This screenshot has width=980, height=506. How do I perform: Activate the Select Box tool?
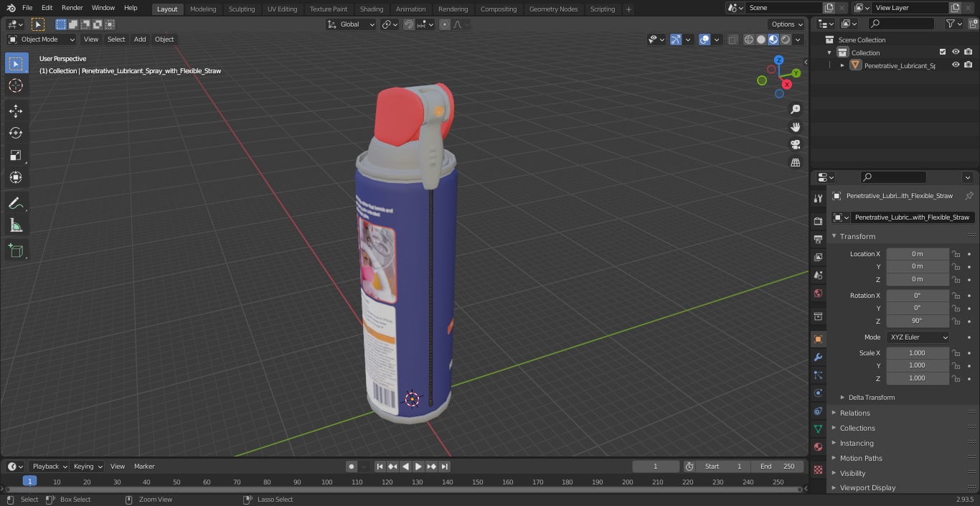click(x=16, y=63)
